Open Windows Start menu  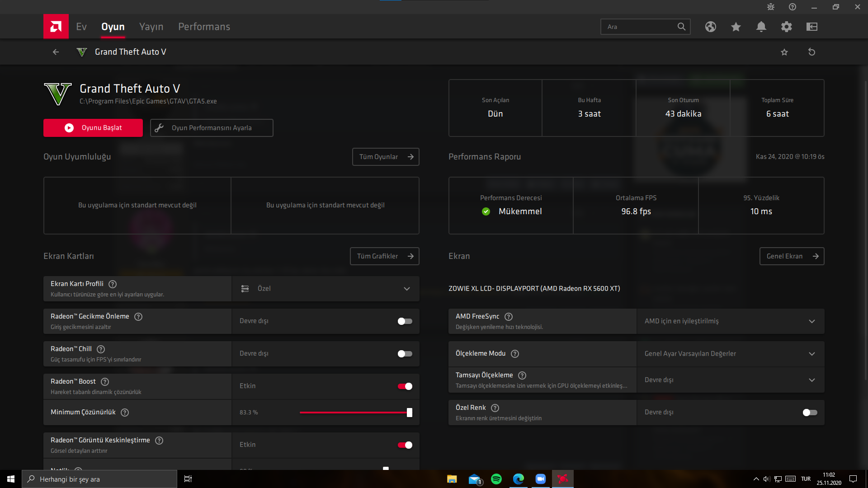click(11, 479)
